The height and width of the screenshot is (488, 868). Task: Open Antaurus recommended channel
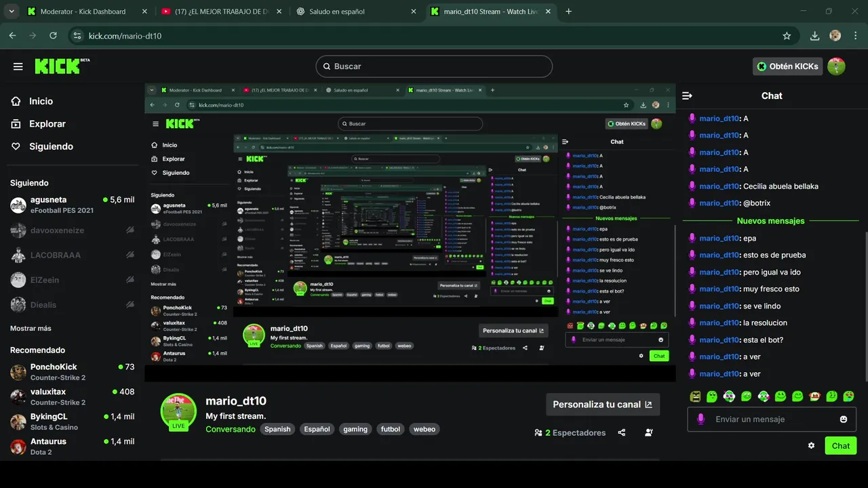pos(73,446)
